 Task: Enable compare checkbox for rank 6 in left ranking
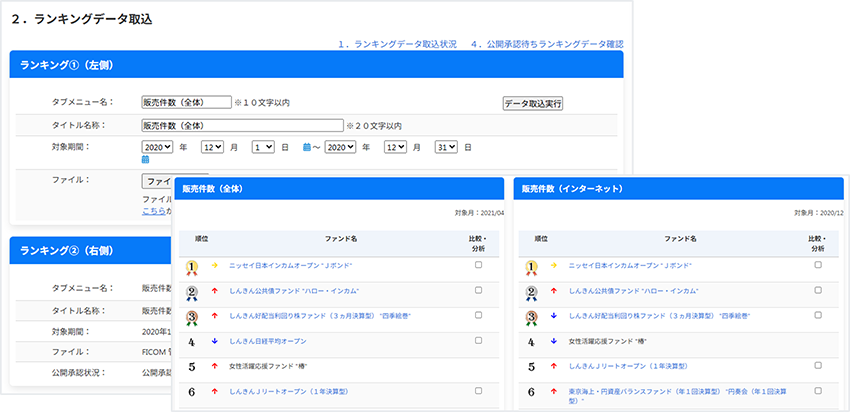pos(478,391)
